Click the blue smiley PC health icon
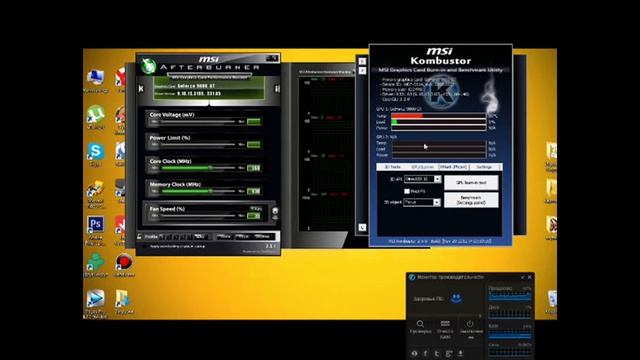This screenshot has height=360, width=640. pyautogui.click(x=456, y=298)
